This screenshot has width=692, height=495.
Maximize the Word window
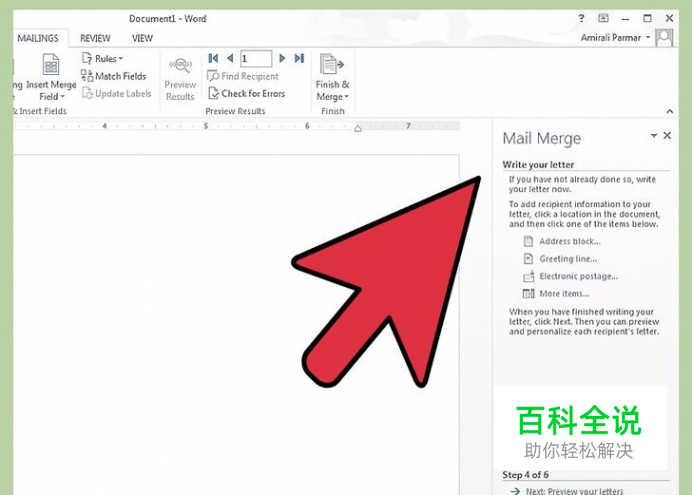(x=647, y=18)
